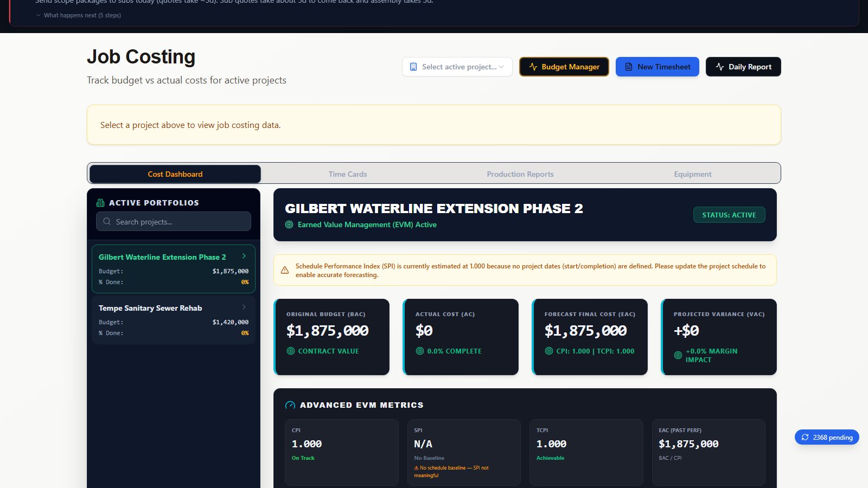Click the Active Portfolios building icon
Screen dimensions: 868x488
pyautogui.click(x=100, y=203)
